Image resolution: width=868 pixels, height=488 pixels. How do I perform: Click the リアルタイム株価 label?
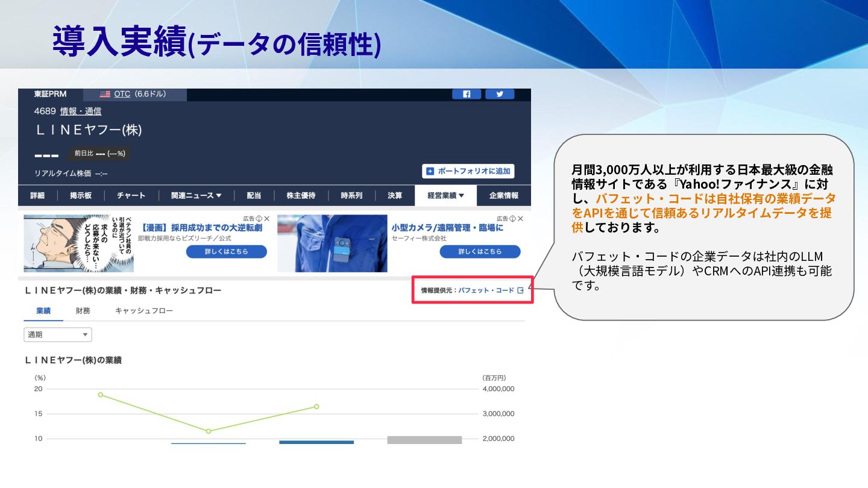tap(63, 174)
